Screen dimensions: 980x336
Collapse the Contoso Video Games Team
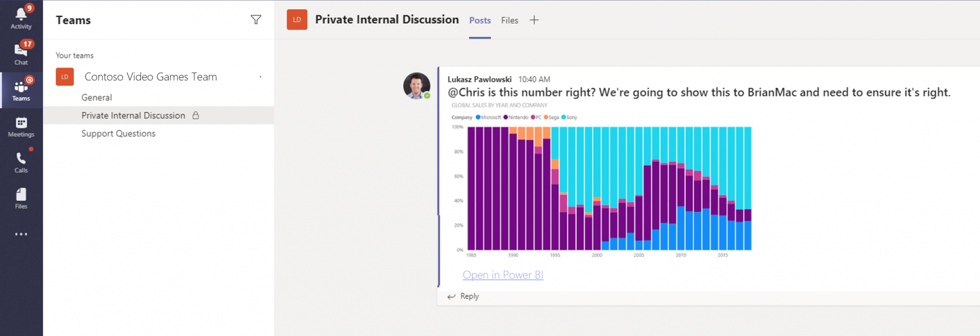click(150, 77)
